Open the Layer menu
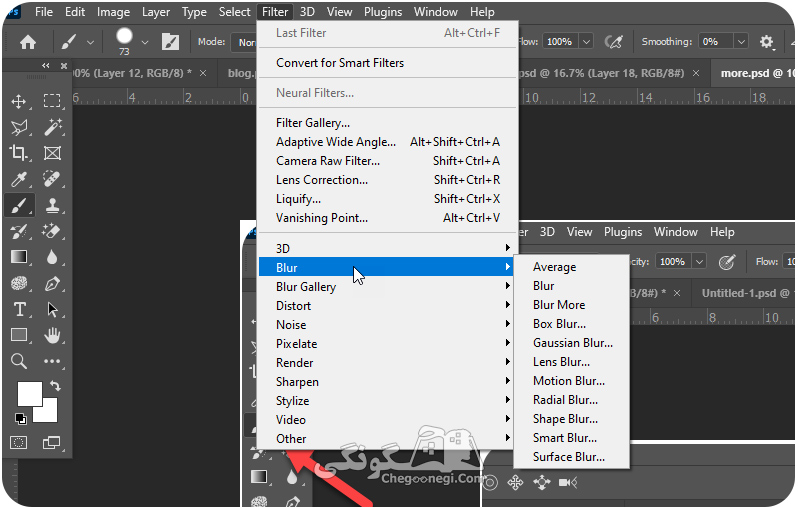798x508 pixels. point(156,12)
